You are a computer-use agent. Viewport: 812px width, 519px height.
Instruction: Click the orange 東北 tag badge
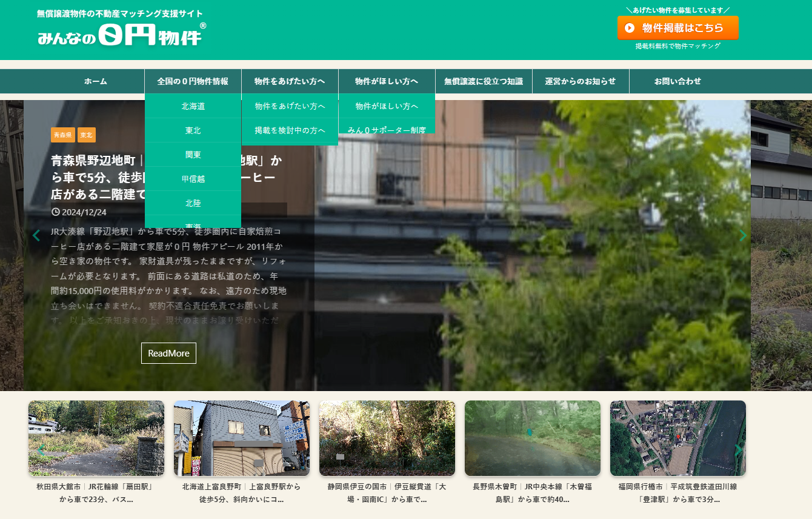[x=87, y=135]
